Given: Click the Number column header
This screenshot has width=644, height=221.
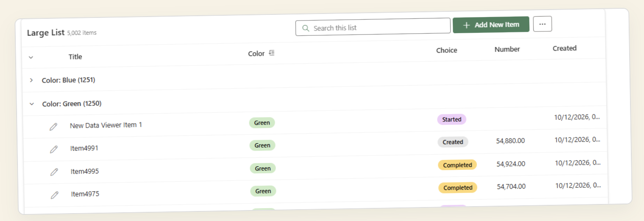Looking at the screenshot, I should pyautogui.click(x=507, y=49).
